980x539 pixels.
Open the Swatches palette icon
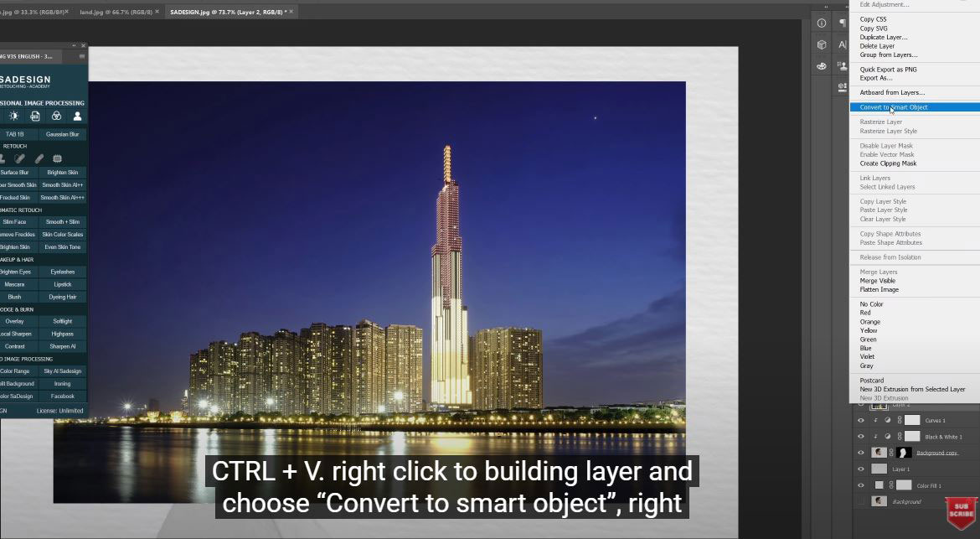pos(821,65)
